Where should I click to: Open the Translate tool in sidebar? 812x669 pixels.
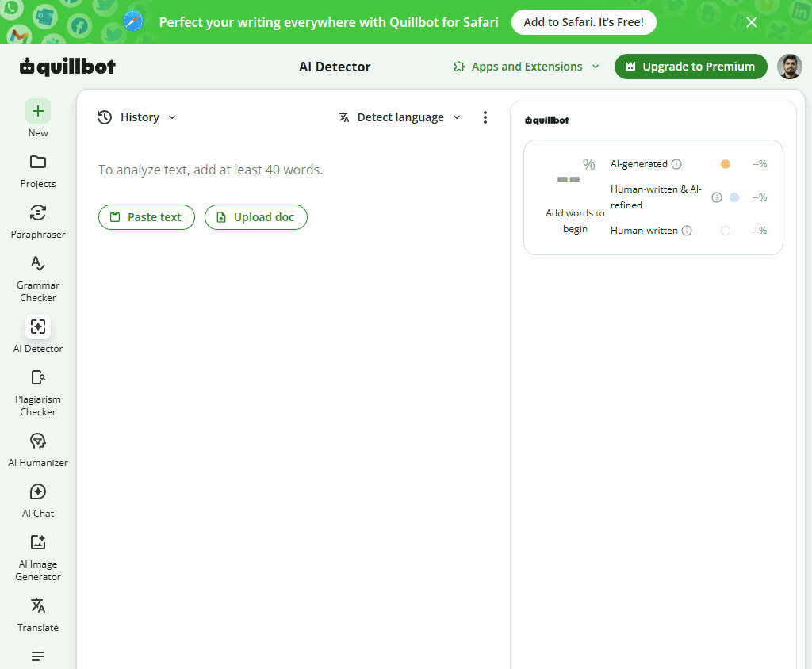coord(38,614)
